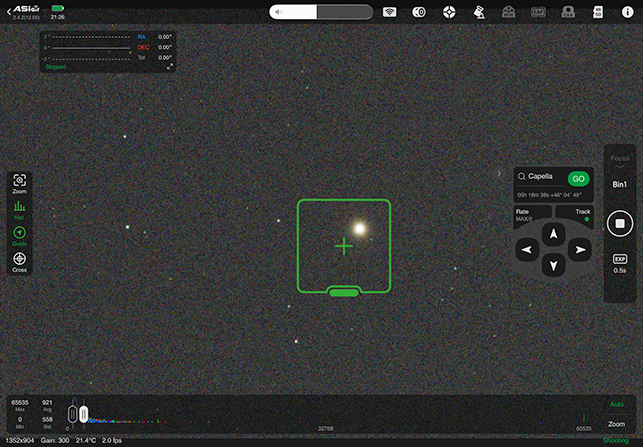The width and height of the screenshot is (643, 447).
Task: Slew the mount right with arrow
Action: (x=578, y=249)
